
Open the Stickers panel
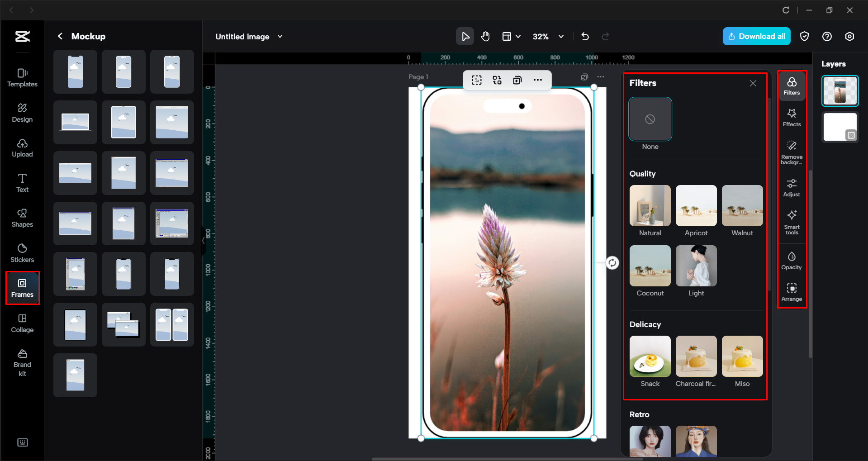click(x=22, y=252)
